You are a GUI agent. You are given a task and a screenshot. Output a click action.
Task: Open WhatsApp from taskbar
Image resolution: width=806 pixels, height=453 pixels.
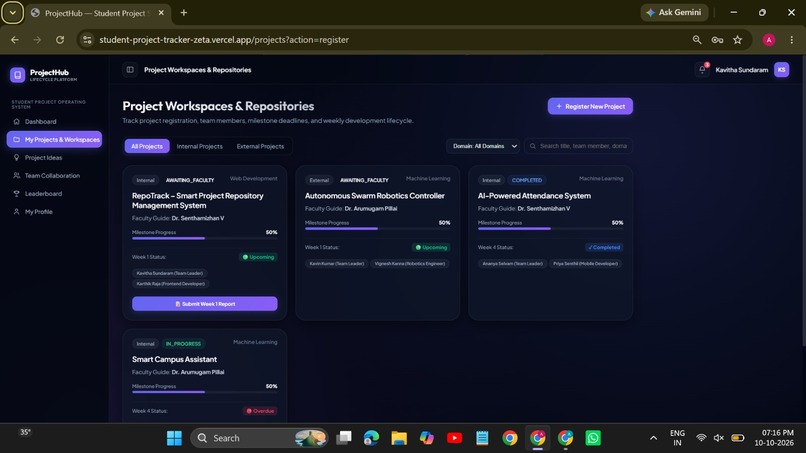593,438
